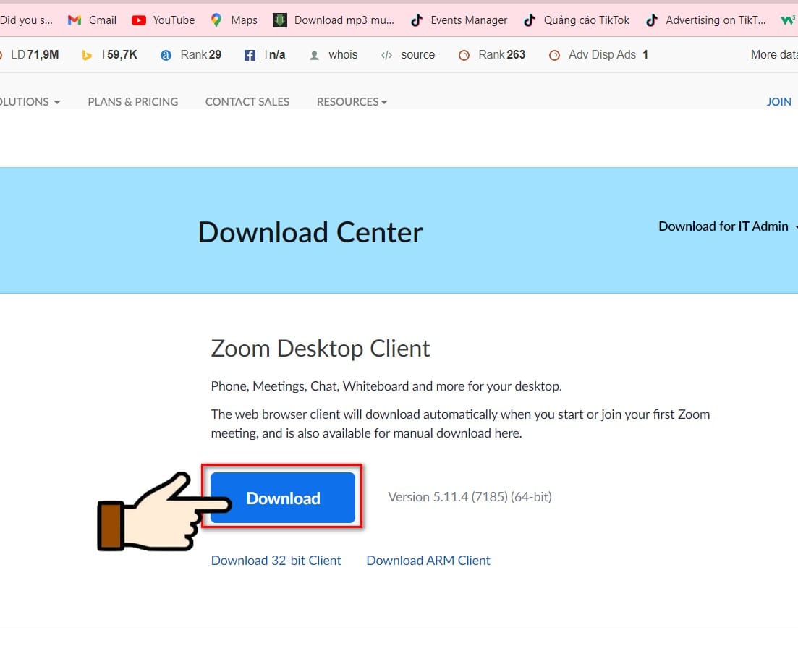Open Plans & Pricing page
Image resolution: width=798 pixels, height=672 pixels.
(x=133, y=102)
